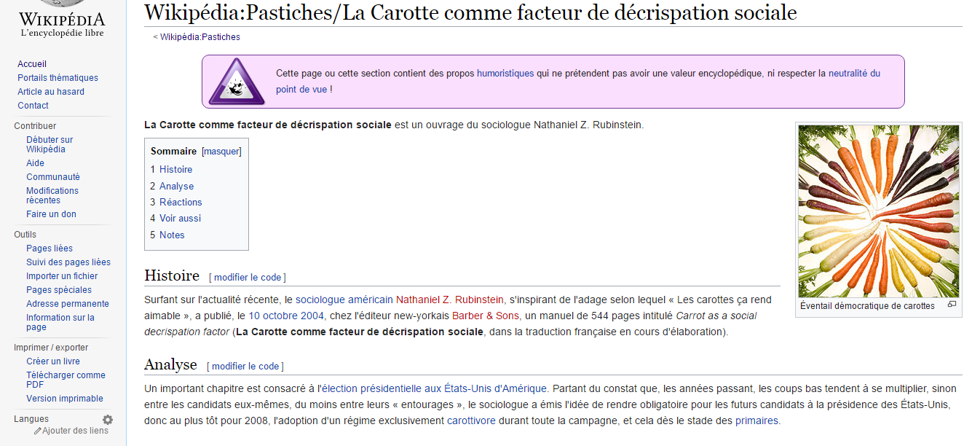Image resolution: width=980 pixels, height=446 pixels.
Task: Open Article au hasard
Action: [51, 92]
